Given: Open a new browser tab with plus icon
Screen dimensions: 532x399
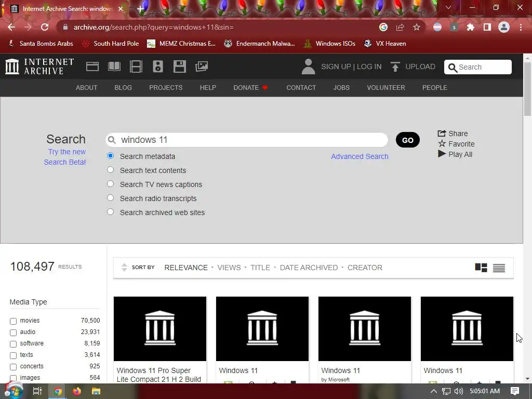Looking at the screenshot, I should 140,9.
